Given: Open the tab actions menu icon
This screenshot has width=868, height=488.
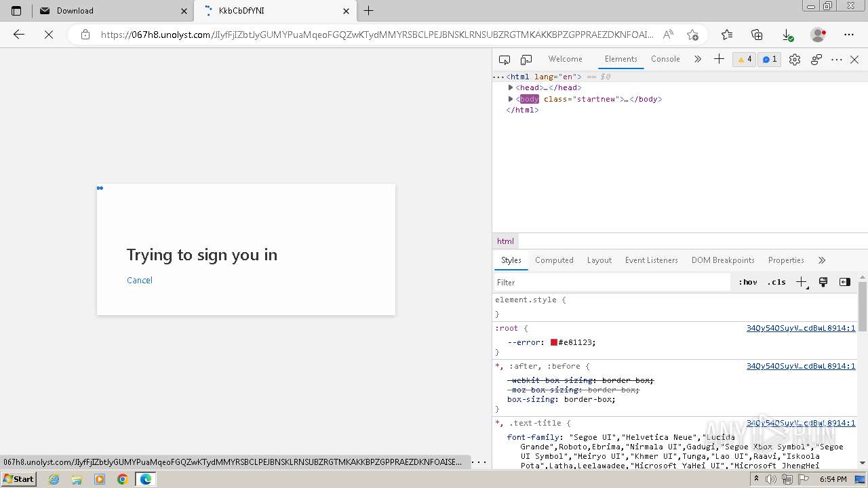Looking at the screenshot, I should (16, 11).
